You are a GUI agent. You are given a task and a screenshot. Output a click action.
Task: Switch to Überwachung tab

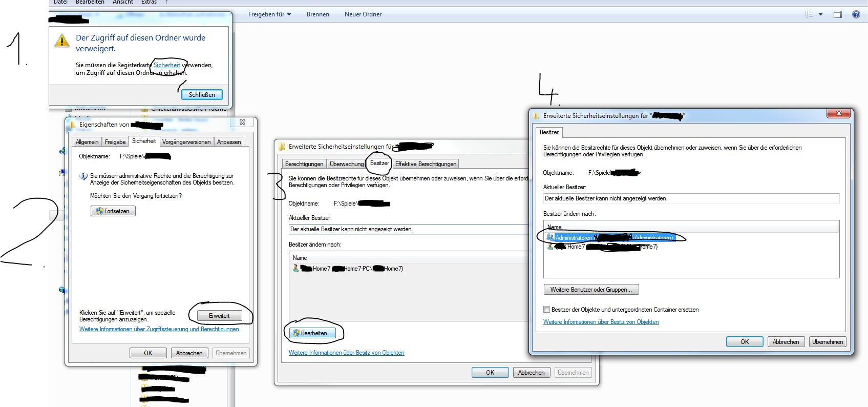(347, 164)
